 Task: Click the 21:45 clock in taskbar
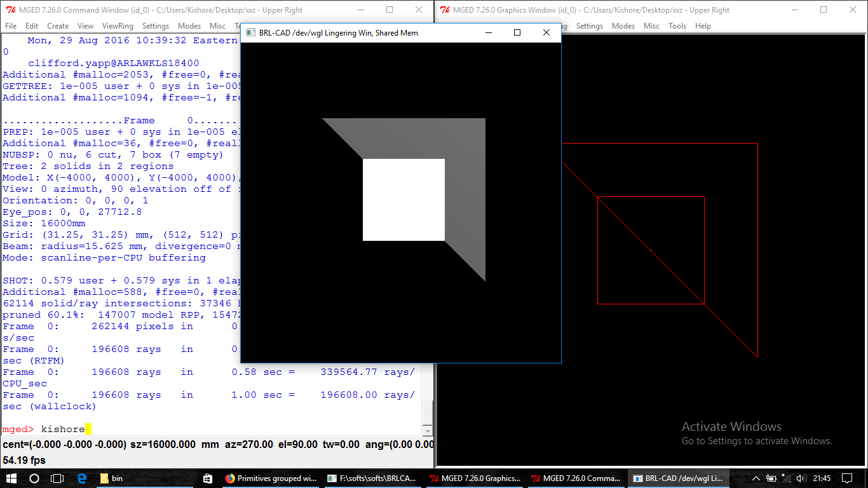[822, 478]
